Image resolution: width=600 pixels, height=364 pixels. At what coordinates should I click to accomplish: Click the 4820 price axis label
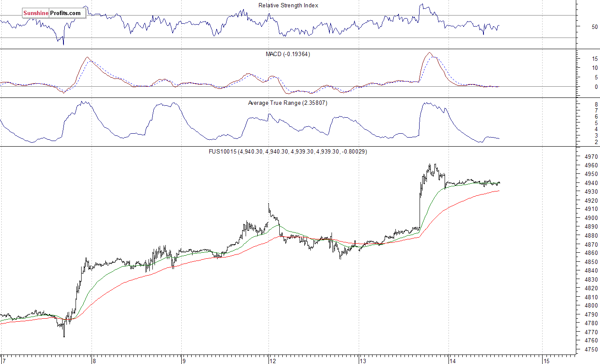[x=592, y=288]
